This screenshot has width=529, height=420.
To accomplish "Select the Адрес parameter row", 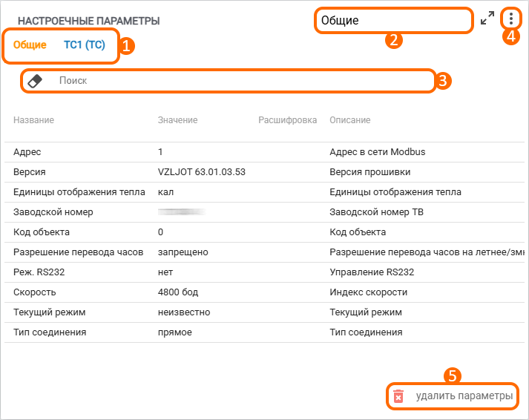I will point(27,152).
